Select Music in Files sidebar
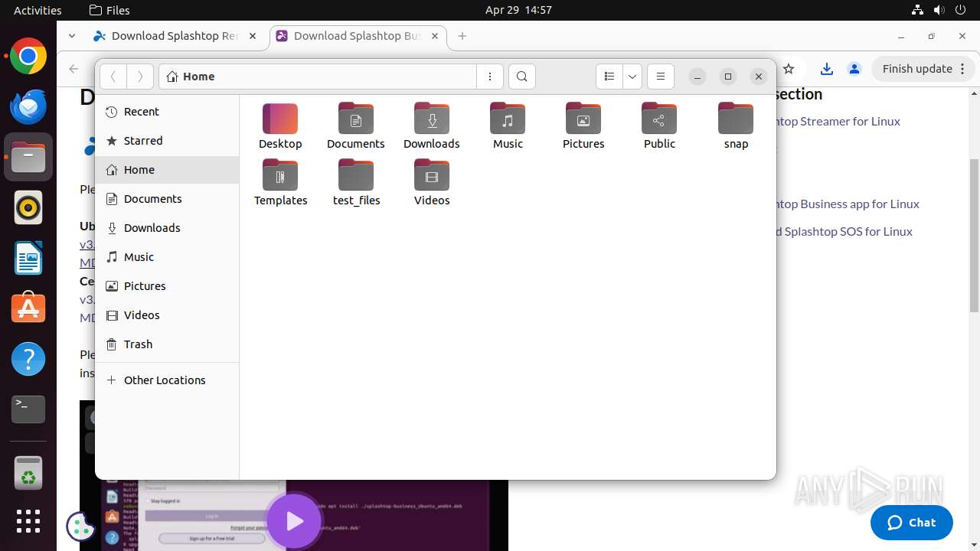This screenshot has width=980, height=551. point(167,257)
